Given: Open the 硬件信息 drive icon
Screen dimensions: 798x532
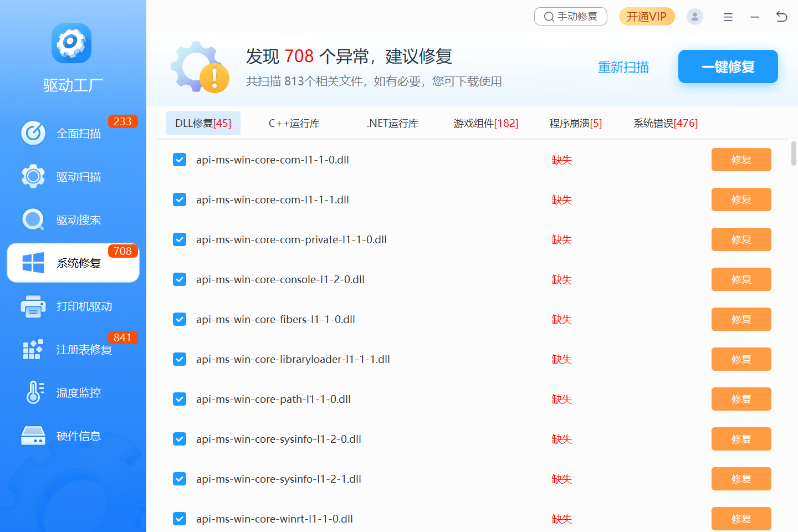Looking at the screenshot, I should pyautogui.click(x=33, y=436).
